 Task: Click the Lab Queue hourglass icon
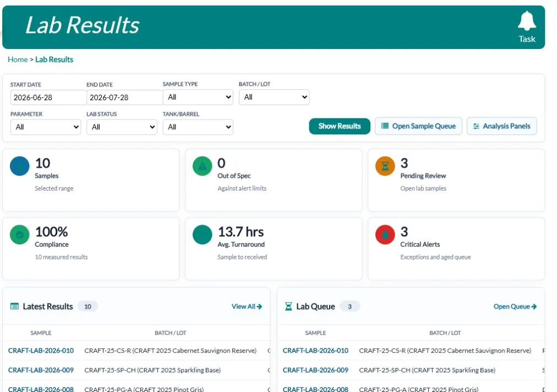[288, 306]
